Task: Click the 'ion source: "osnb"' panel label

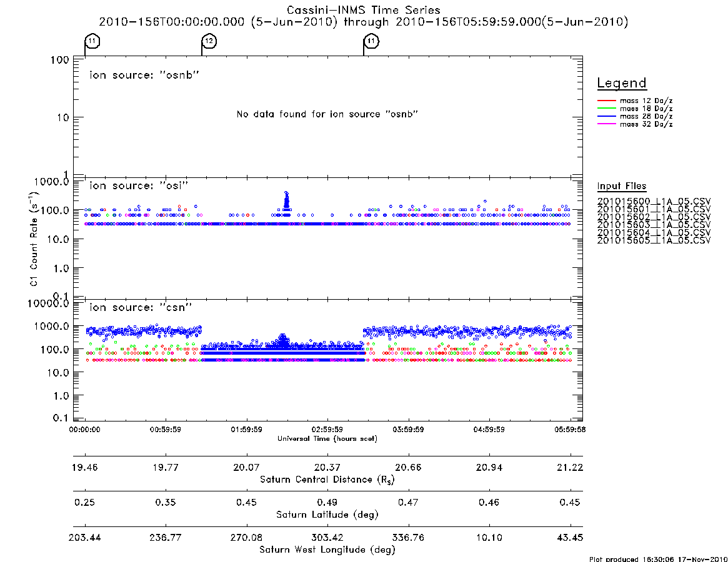Action: (144, 75)
